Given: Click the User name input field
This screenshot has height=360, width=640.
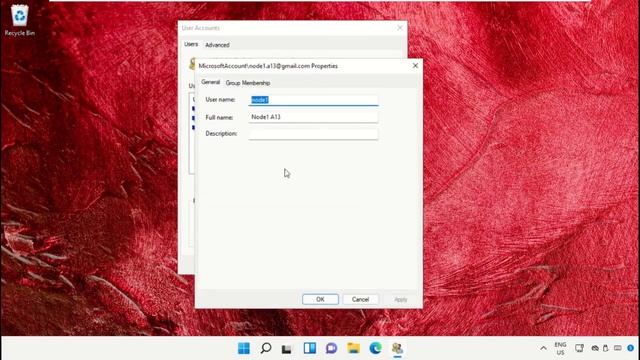Looking at the screenshot, I should tap(313, 100).
